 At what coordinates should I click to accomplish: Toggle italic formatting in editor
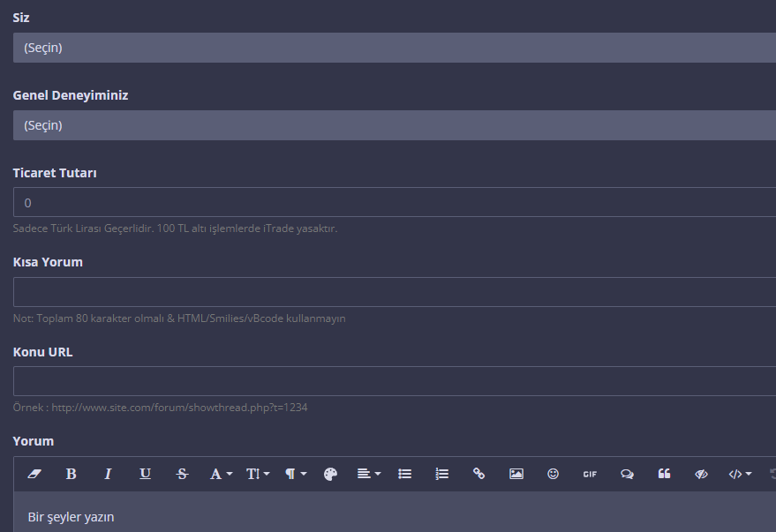tap(108, 474)
